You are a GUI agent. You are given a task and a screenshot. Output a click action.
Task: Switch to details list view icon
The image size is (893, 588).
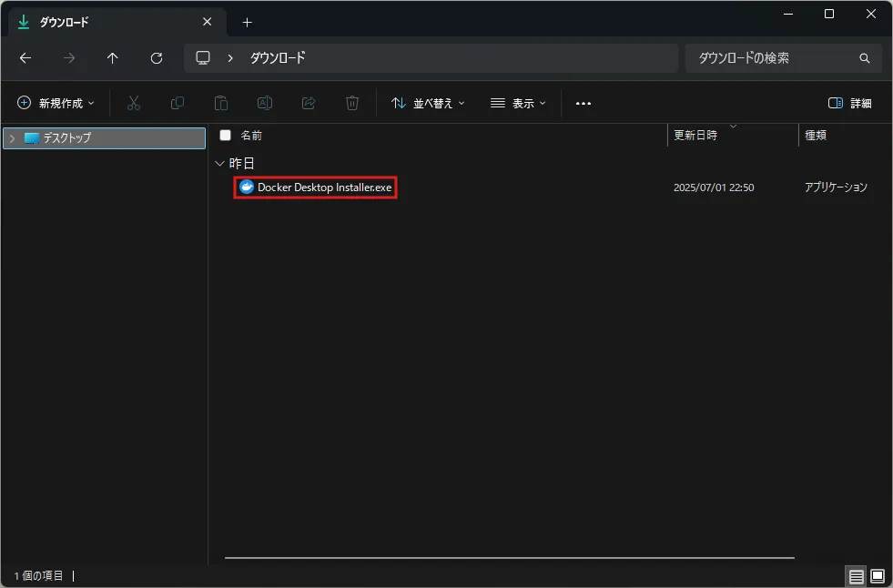pyautogui.click(x=856, y=576)
